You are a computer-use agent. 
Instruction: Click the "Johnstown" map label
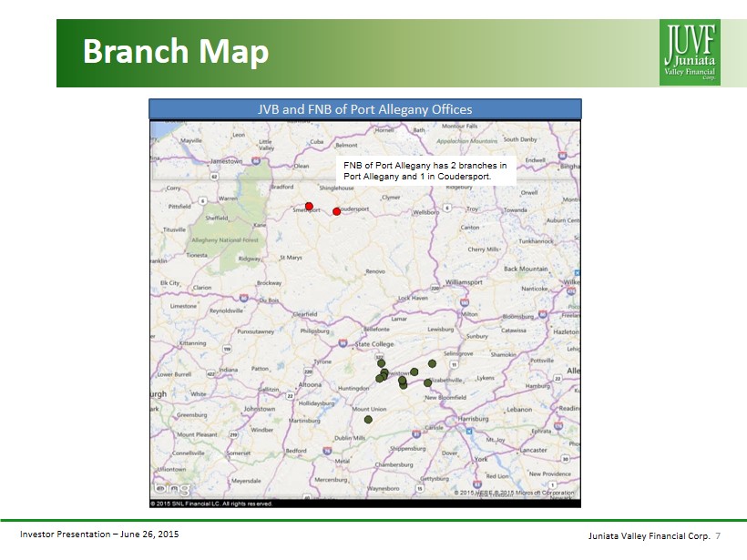tap(259, 409)
